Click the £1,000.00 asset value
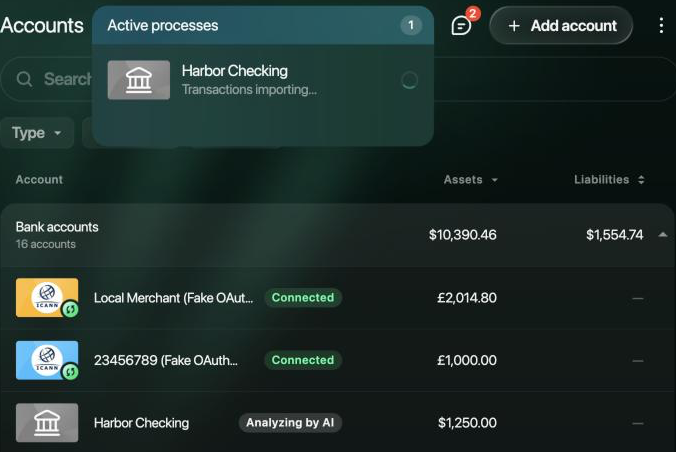The height and width of the screenshot is (452, 676). (466, 360)
